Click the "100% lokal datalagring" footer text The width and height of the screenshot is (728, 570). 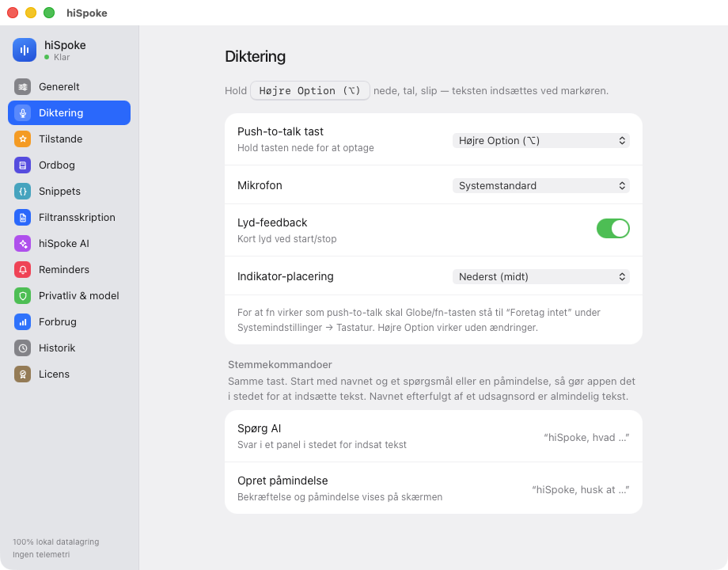point(56,541)
